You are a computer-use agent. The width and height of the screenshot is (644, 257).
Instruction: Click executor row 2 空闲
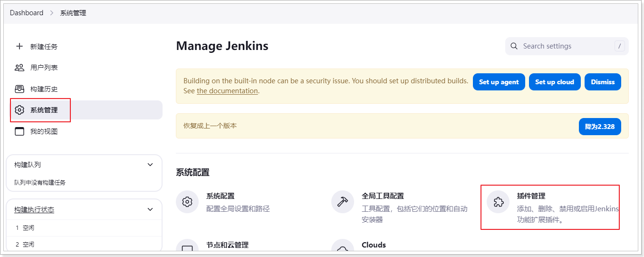tap(85, 244)
